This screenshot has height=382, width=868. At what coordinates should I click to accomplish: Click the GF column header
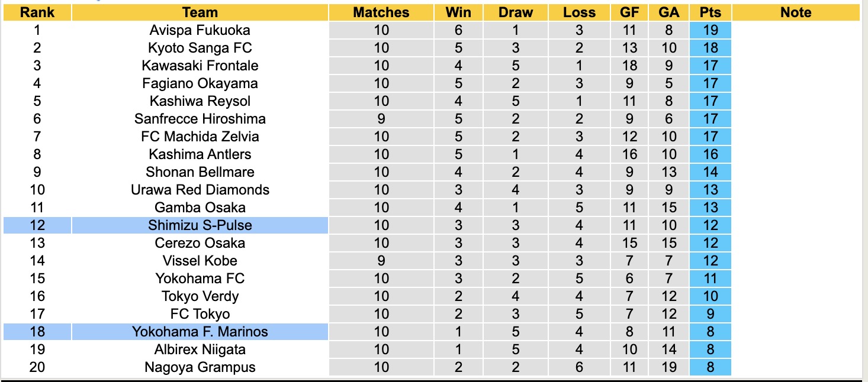(x=629, y=12)
